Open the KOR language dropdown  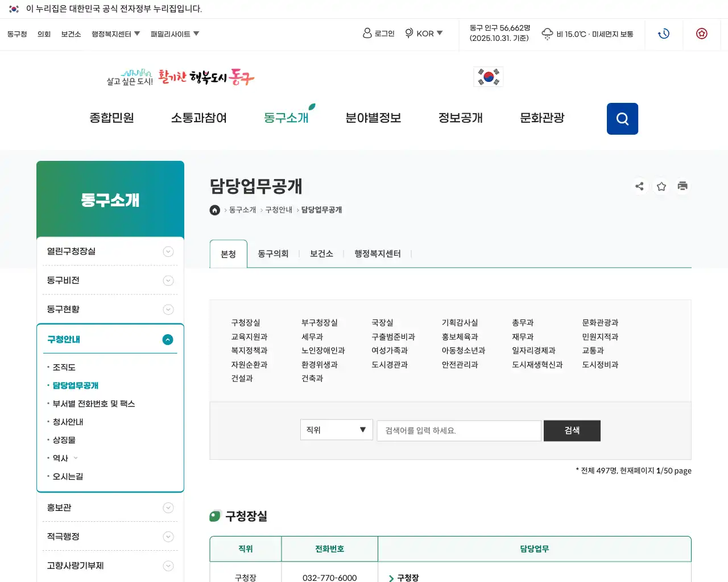[424, 34]
